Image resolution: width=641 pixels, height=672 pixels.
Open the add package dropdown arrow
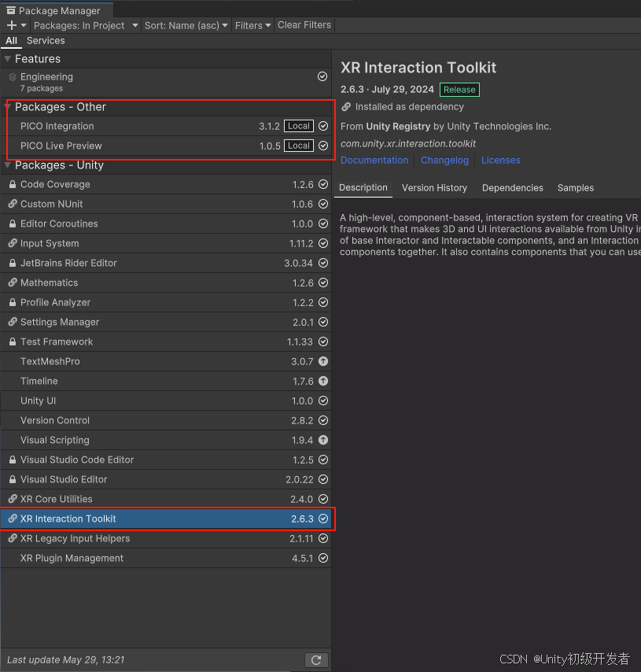point(24,25)
